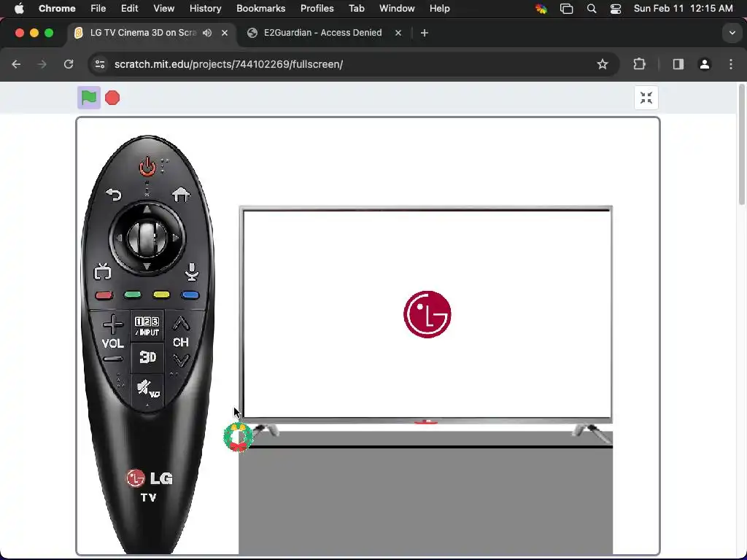Switch to the E2Guardian - Access Denied tab
Image resolution: width=747 pixels, height=560 pixels.
click(x=322, y=33)
